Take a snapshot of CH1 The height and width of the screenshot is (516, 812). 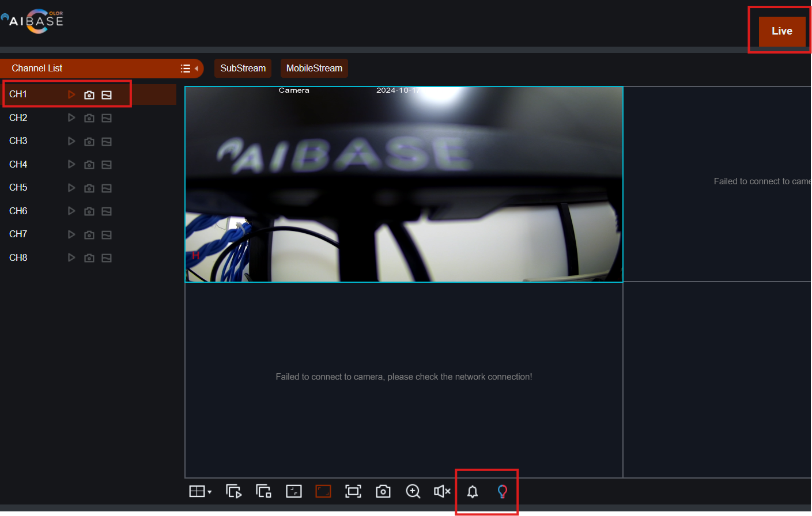[89, 95]
